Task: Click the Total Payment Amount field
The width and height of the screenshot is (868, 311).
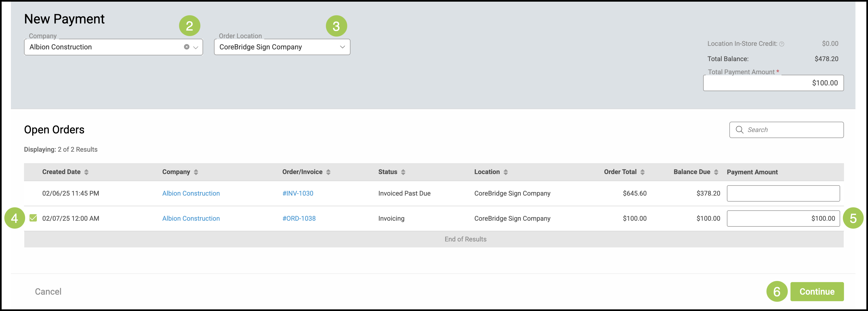Action: 773,83
